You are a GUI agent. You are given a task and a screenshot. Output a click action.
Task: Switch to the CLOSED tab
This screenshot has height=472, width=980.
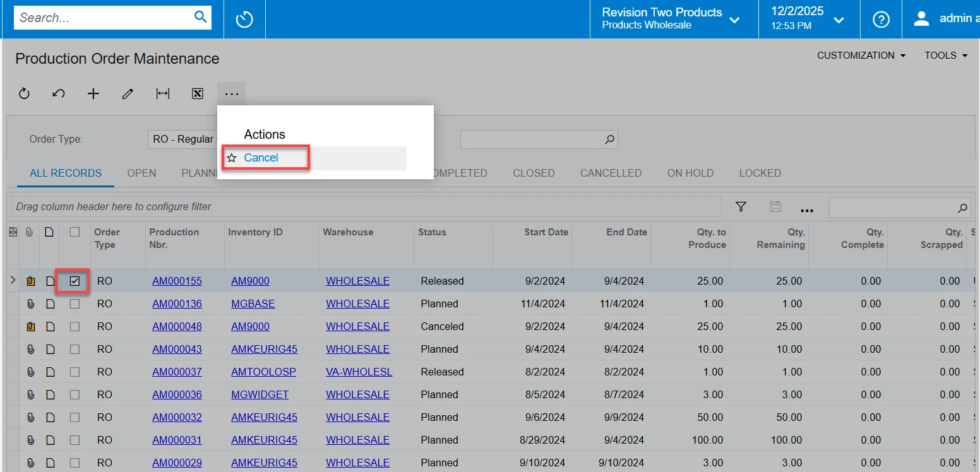click(534, 173)
